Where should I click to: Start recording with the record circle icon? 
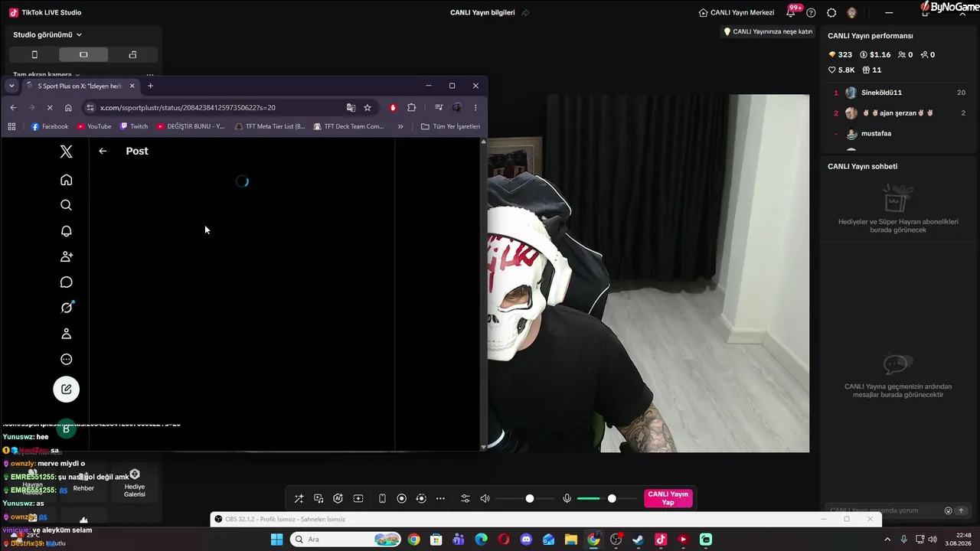click(x=401, y=499)
